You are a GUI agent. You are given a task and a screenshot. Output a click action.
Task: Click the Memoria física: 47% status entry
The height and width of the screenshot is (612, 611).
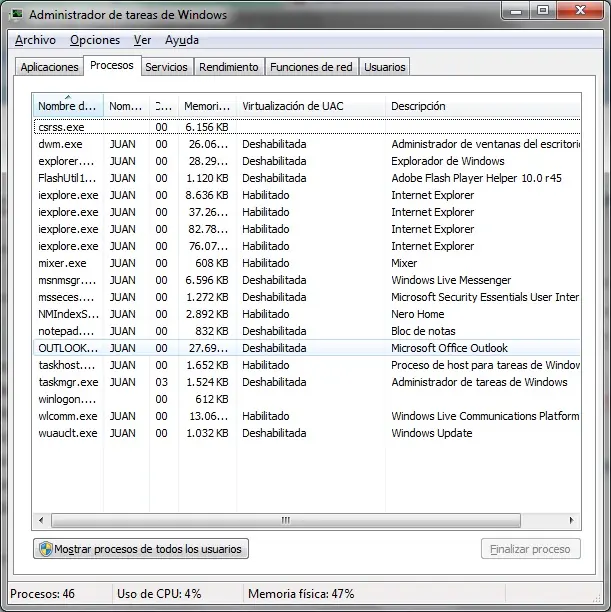pyautogui.click(x=301, y=594)
